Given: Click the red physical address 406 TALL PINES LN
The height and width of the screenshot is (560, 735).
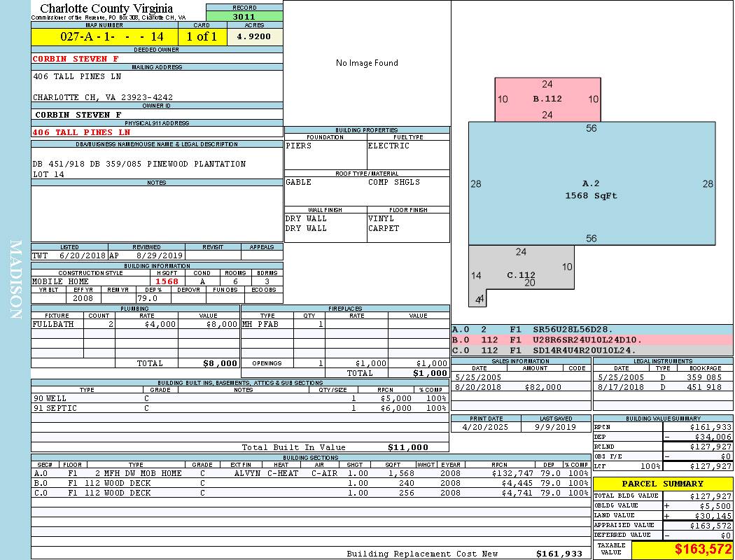Looking at the screenshot, I should pyautogui.click(x=81, y=132).
